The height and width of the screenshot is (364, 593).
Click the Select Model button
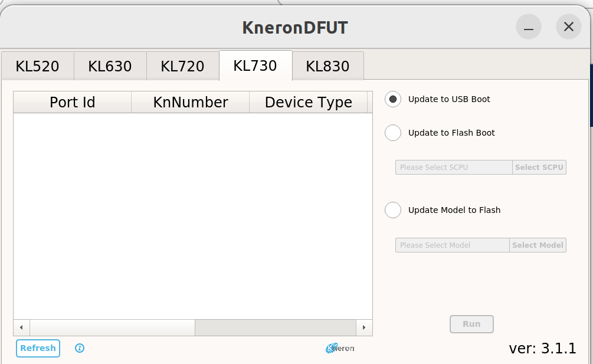[x=538, y=245]
